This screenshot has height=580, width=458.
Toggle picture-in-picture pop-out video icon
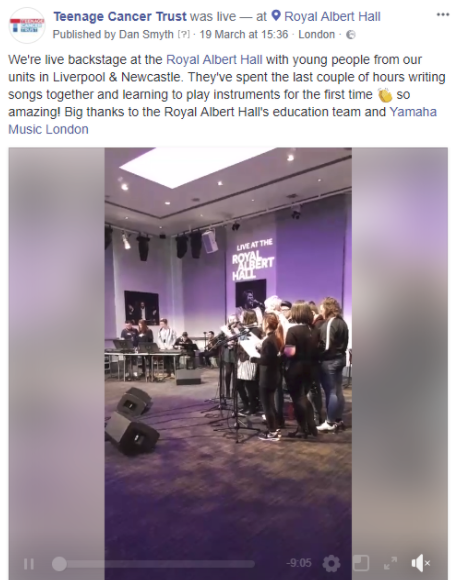361,563
